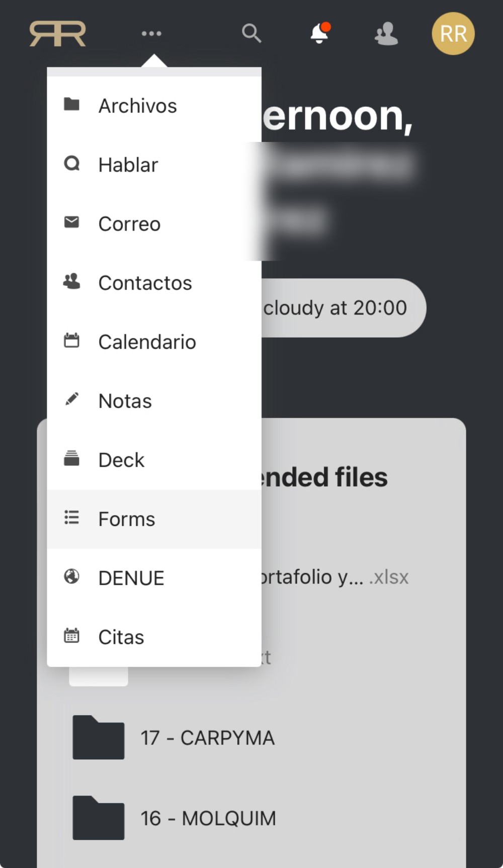
Task: Open the RR user avatar menu
Action: (x=453, y=34)
